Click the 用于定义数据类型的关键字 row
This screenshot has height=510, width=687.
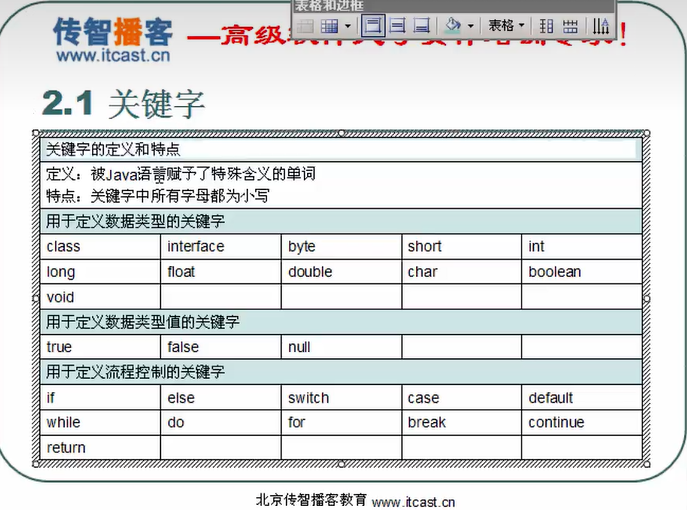tap(341, 221)
